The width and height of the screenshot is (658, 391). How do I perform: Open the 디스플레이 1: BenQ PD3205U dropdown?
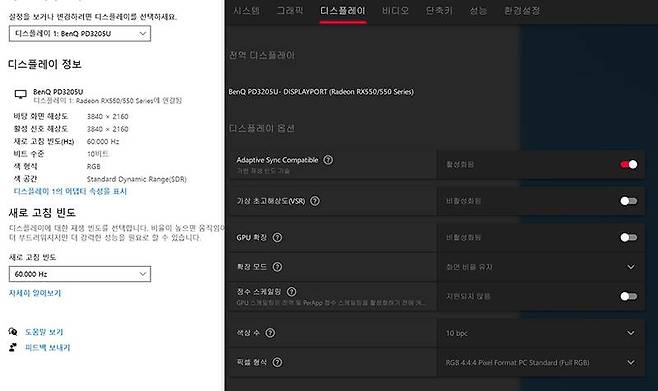tap(80, 34)
